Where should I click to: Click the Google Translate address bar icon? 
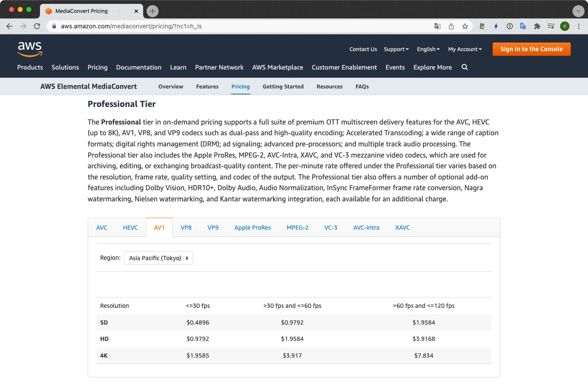click(437, 26)
